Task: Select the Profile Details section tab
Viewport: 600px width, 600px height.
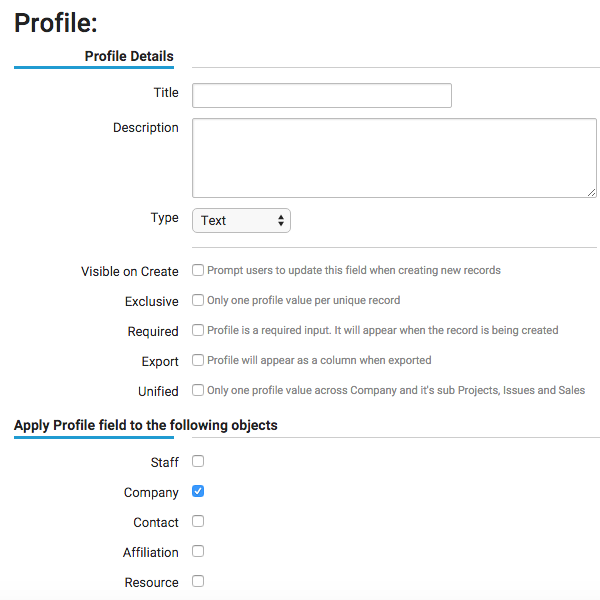Action: pos(129,56)
